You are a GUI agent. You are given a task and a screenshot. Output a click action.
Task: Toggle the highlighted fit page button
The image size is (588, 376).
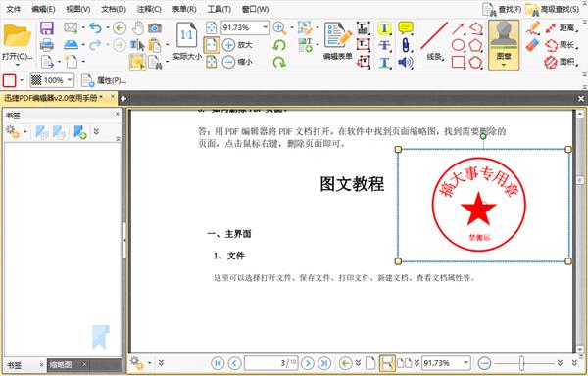click(x=211, y=45)
